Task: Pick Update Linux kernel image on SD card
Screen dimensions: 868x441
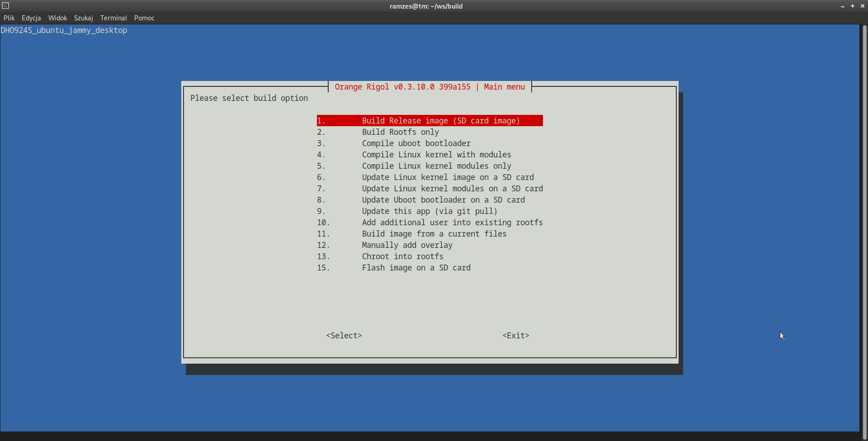Action: (x=430, y=177)
